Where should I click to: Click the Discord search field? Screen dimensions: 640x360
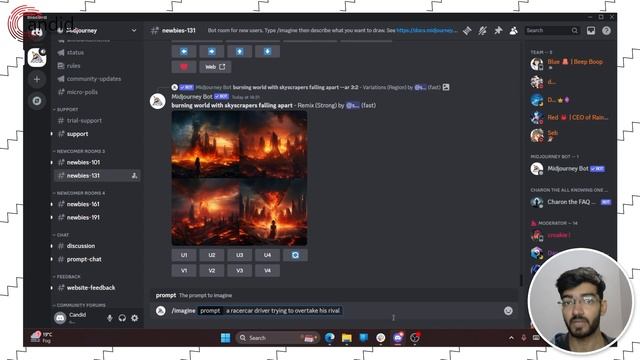(x=552, y=31)
